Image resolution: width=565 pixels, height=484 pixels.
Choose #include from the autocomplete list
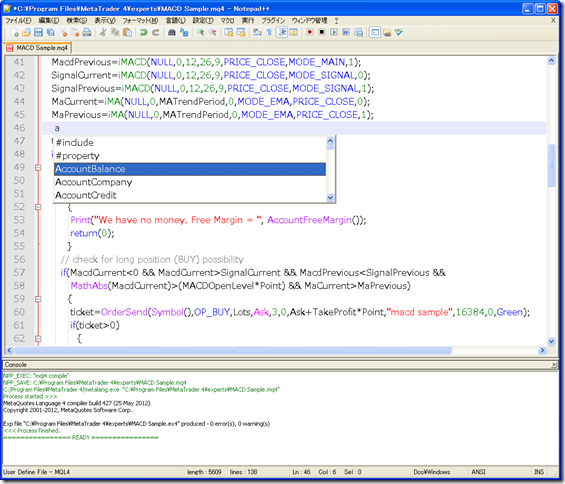coord(190,143)
